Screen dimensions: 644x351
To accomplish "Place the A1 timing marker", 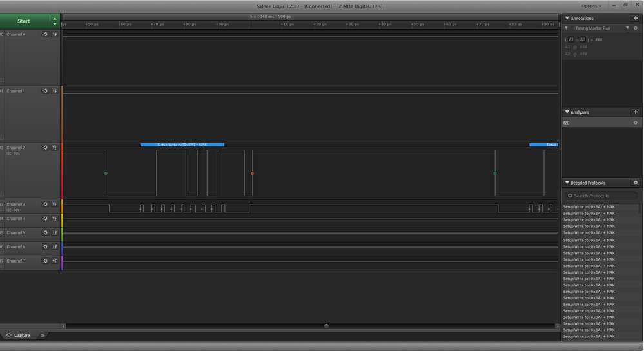I will 571,40.
